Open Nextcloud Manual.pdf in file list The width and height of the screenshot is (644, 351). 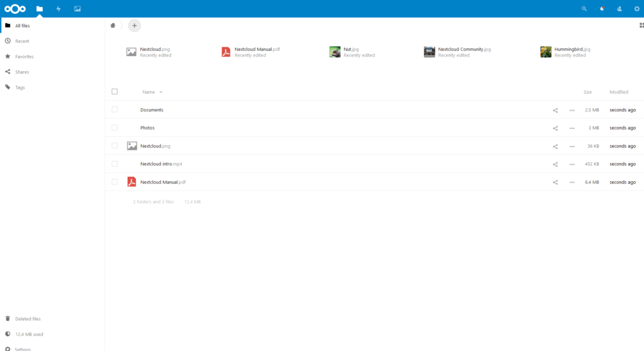(163, 182)
